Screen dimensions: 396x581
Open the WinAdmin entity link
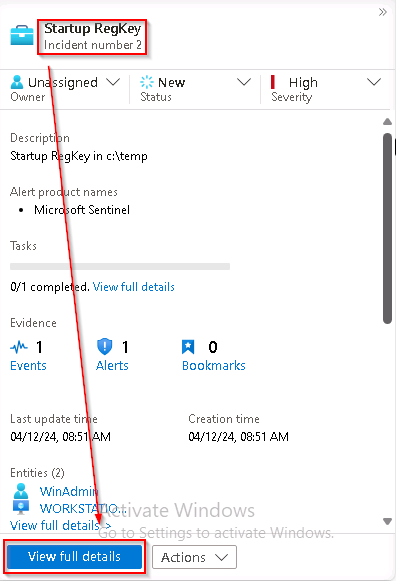69,491
